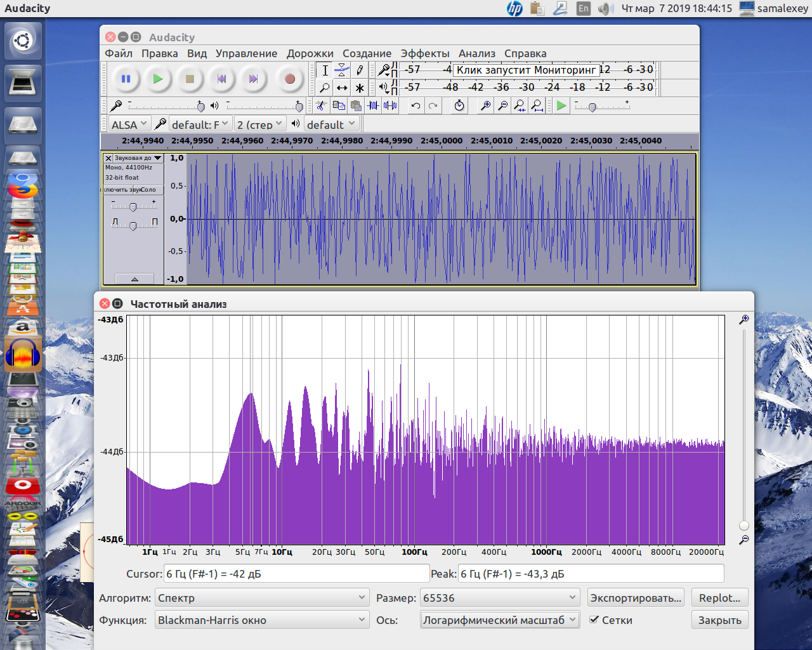The height and width of the screenshot is (650, 812).
Task: Select the Selection (I-beam) tool
Action: point(325,70)
